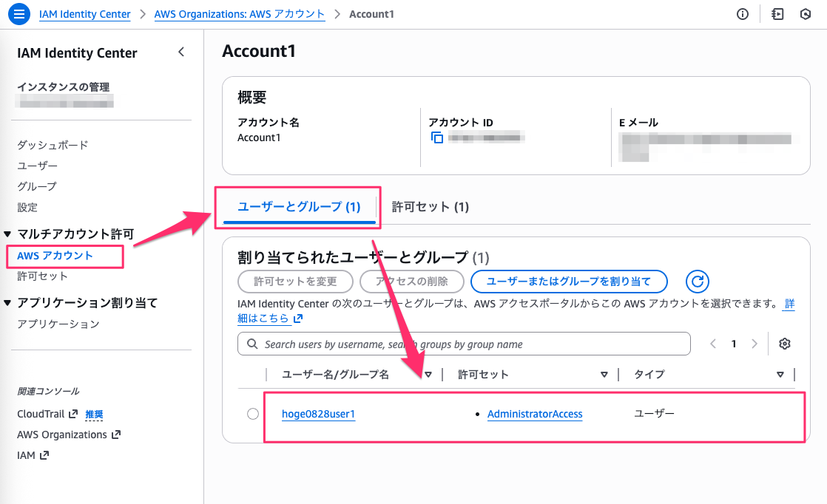Click the hexagon settings icon top right
This screenshot has height=504, width=827.
[x=806, y=14]
